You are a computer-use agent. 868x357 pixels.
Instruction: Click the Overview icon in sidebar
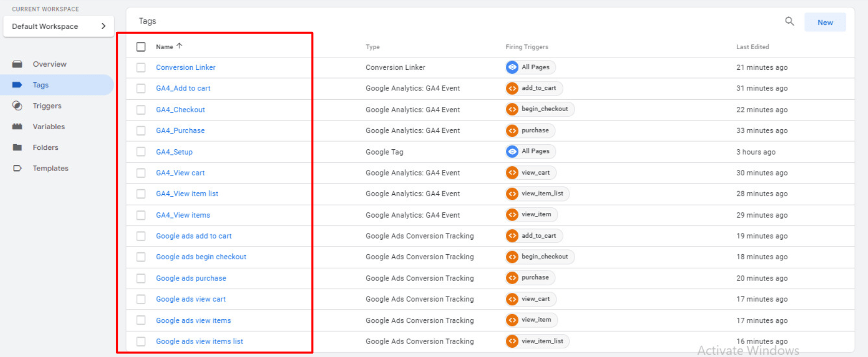pos(18,64)
